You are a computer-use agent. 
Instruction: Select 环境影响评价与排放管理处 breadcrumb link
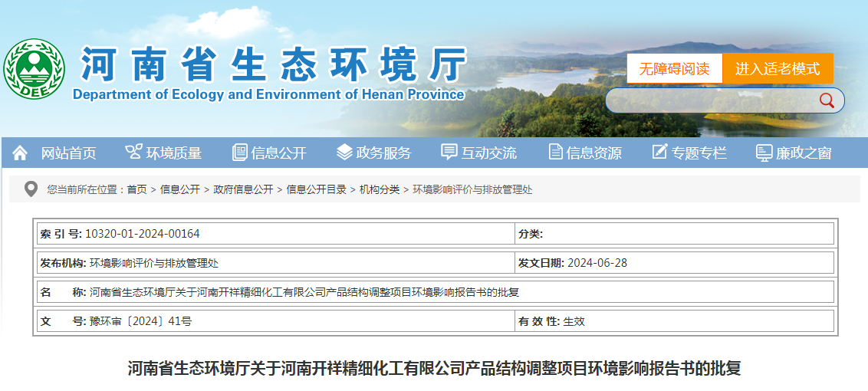pos(472,189)
